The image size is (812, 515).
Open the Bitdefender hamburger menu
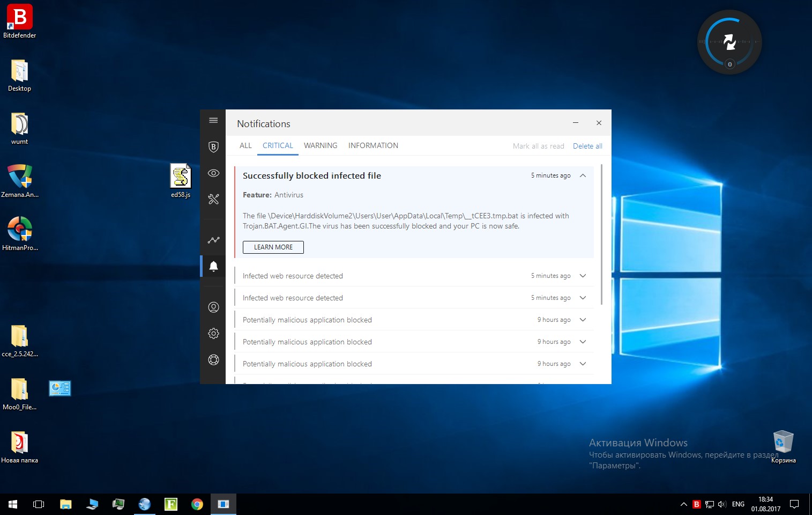pos(213,120)
